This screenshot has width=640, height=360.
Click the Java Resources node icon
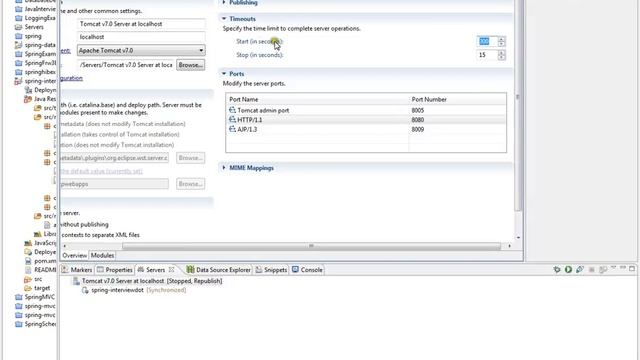[x=28, y=99]
